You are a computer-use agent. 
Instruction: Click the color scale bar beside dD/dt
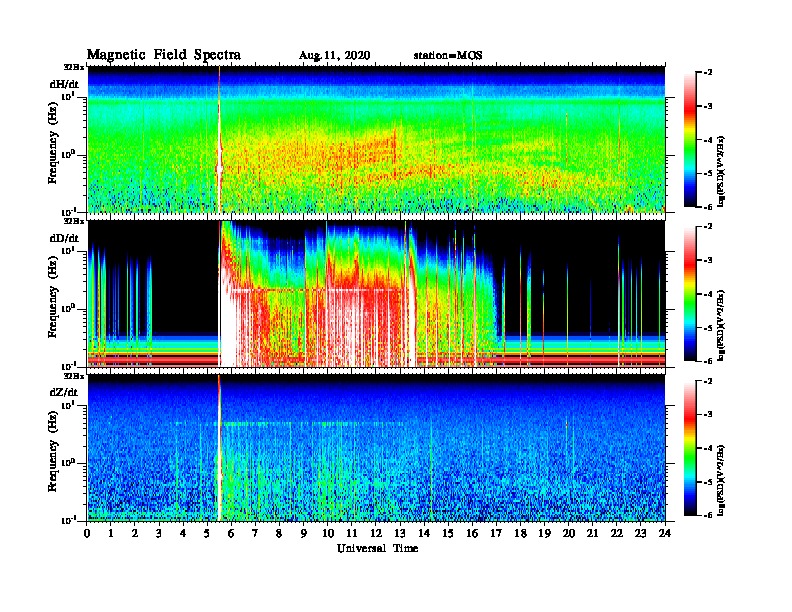point(690,293)
